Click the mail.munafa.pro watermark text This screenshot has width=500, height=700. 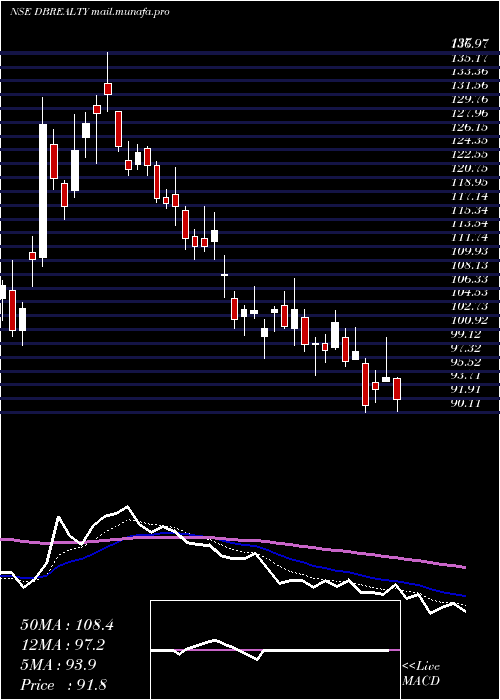pyautogui.click(x=130, y=12)
